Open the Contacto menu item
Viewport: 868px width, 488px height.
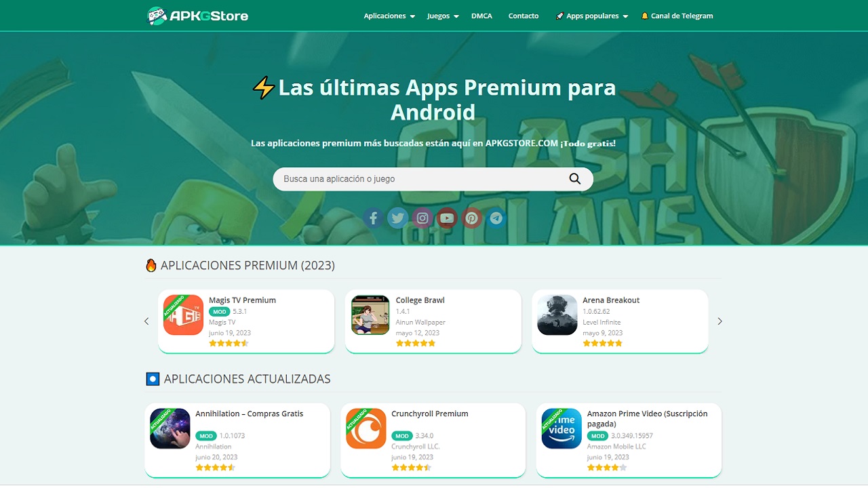[x=524, y=16]
